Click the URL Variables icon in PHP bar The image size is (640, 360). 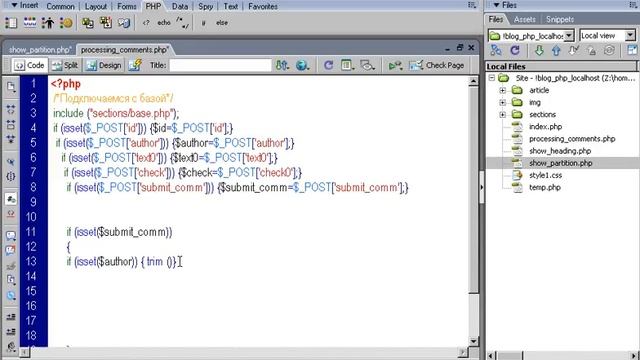click(30, 23)
